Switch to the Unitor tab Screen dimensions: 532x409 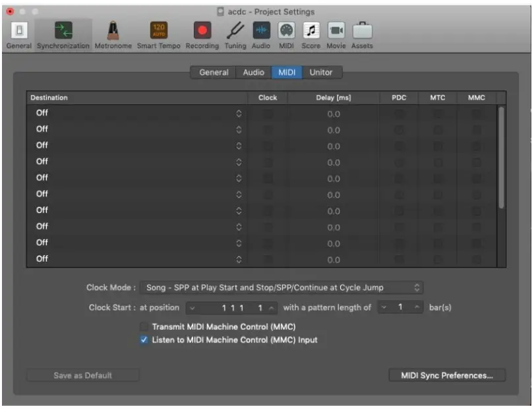321,73
